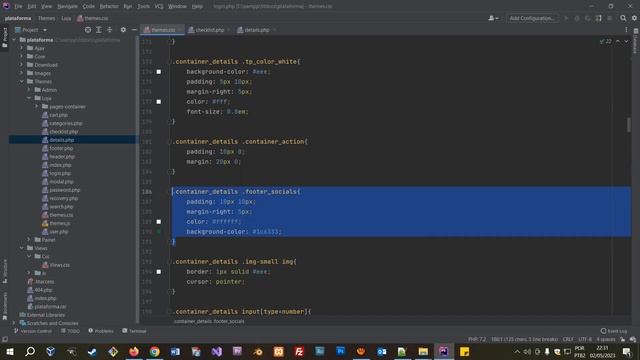The width and height of the screenshot is (640, 360).
Task: Click the Collapse All tree icon
Action: 110,30
